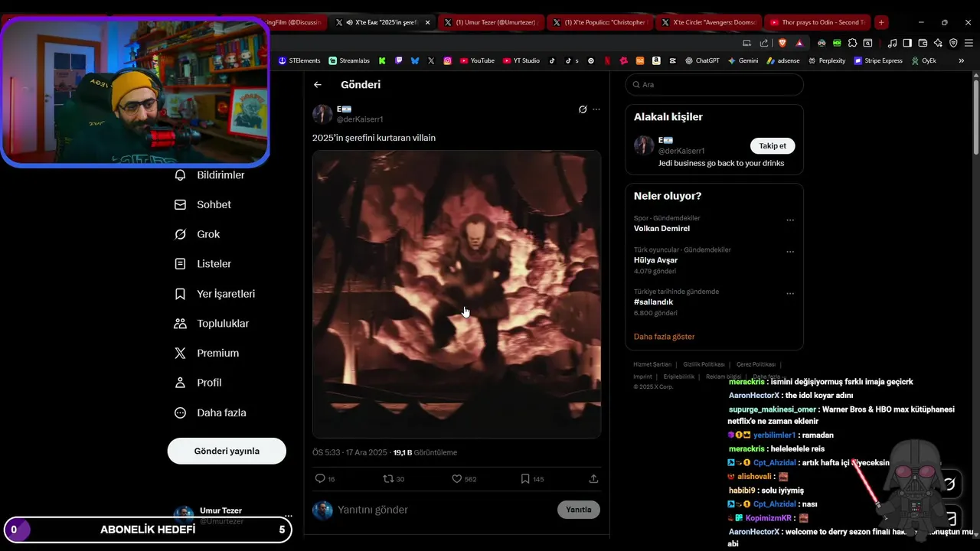This screenshot has height=551, width=980.
Task: Bookmark the post with 145 bookmarks
Action: pos(524,478)
